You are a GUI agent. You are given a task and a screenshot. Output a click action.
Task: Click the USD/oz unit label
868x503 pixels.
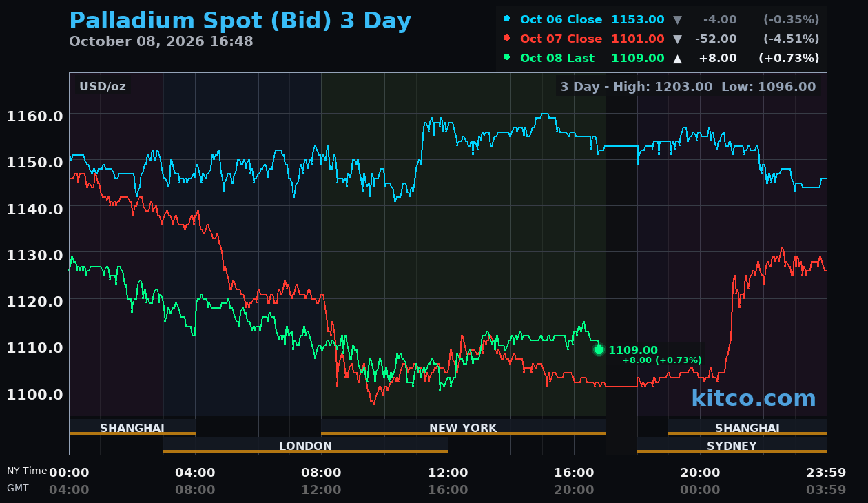tap(103, 87)
